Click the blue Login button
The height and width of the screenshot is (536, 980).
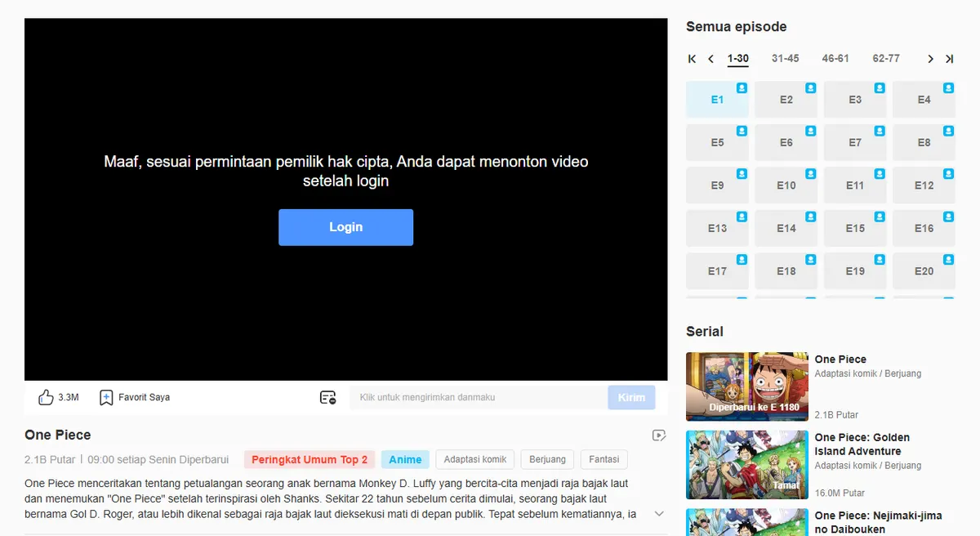click(345, 227)
